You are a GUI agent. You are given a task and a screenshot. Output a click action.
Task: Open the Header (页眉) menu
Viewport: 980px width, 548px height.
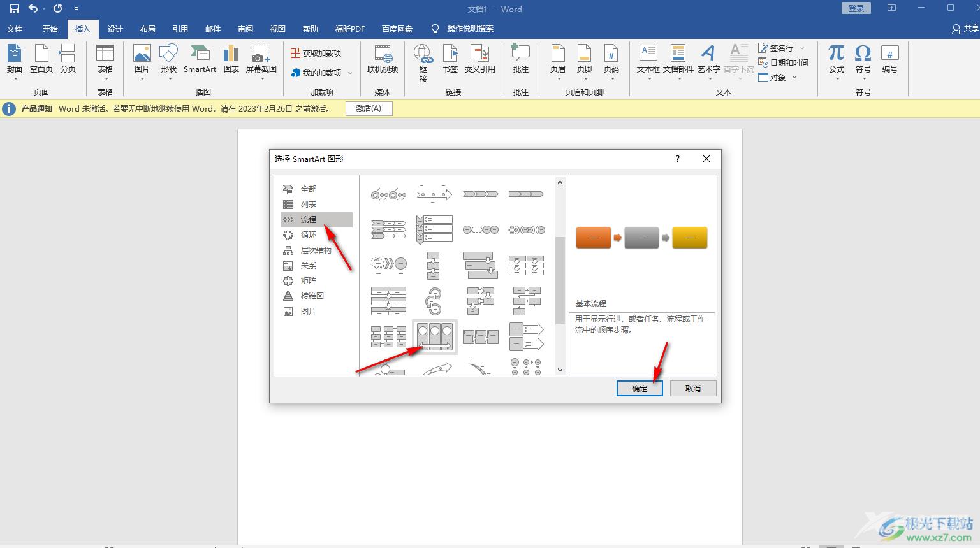click(558, 62)
